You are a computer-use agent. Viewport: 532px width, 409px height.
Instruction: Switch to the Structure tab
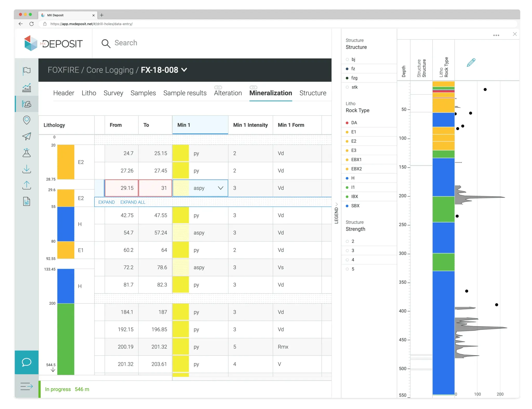313,93
